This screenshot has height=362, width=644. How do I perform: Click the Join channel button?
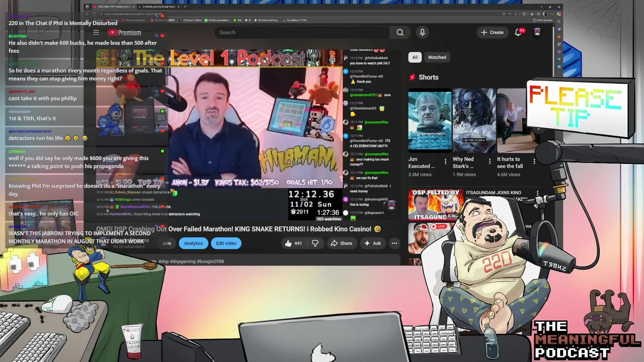point(167,243)
